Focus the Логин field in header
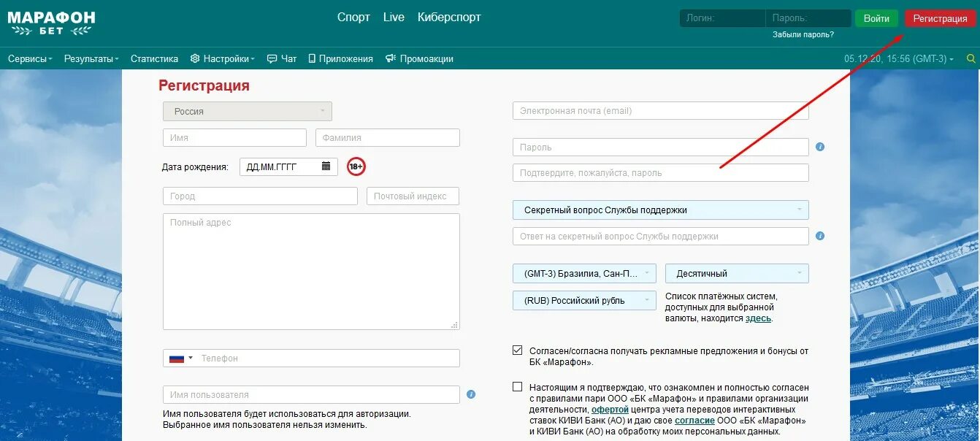The height and width of the screenshot is (441, 980). point(722,18)
